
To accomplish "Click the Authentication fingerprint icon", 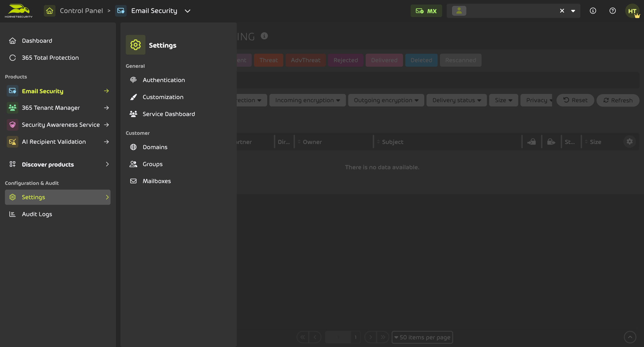I will (x=133, y=80).
